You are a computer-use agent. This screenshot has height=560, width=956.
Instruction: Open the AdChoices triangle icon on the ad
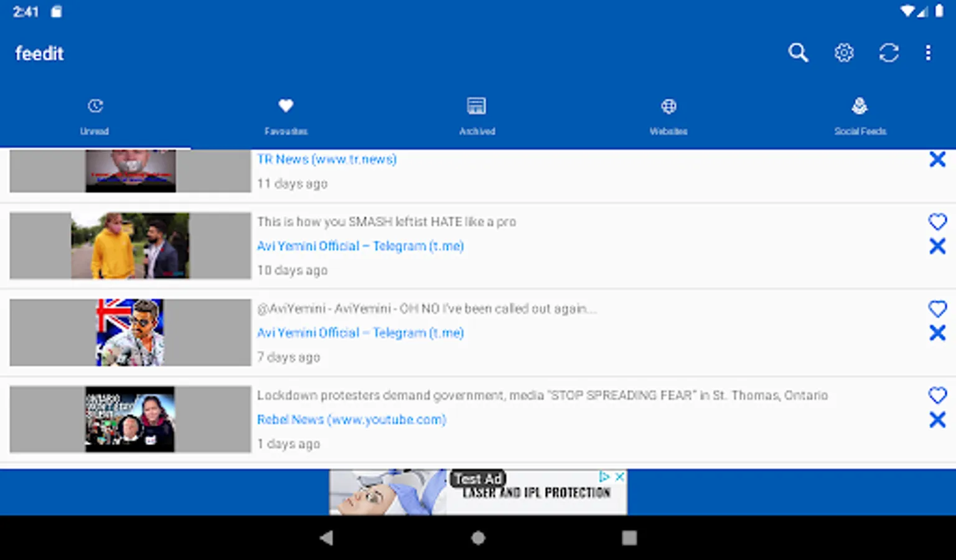tap(604, 477)
